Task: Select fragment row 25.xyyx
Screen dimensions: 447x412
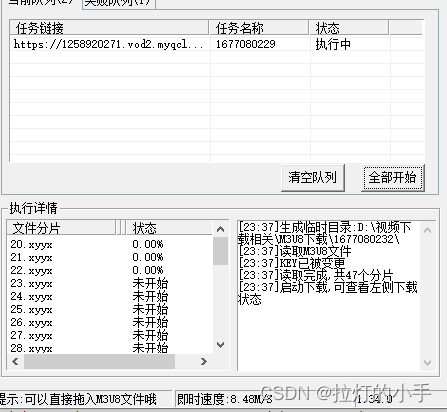Action: click(x=110, y=309)
